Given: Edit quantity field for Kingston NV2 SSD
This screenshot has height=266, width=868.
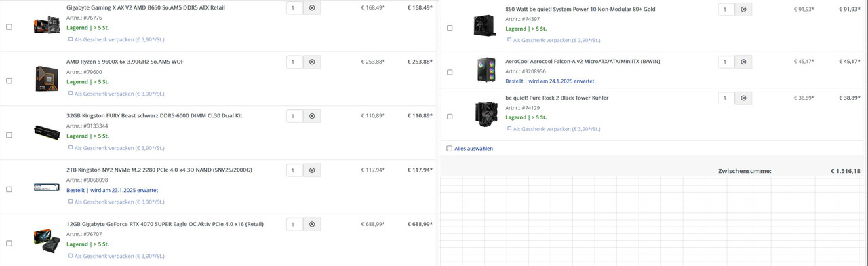Looking at the screenshot, I should 294,170.
